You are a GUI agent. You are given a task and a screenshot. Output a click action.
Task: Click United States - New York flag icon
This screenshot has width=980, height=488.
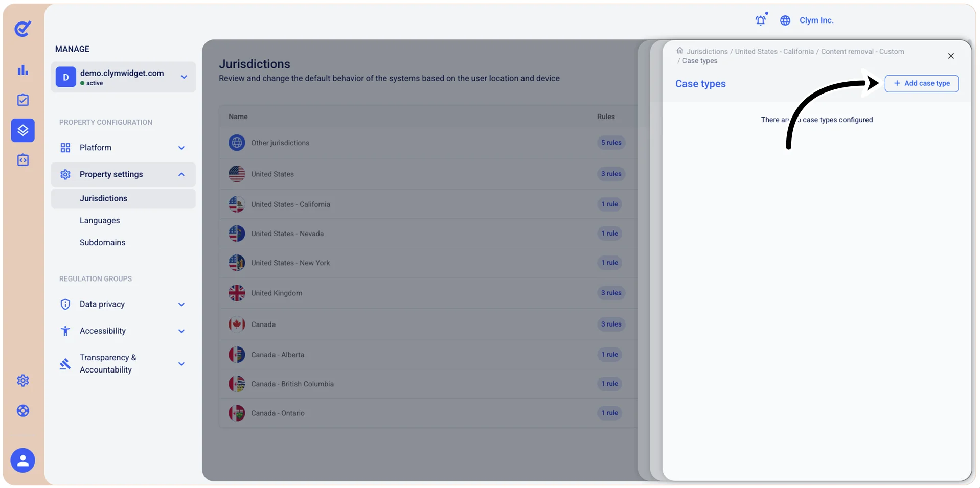pyautogui.click(x=237, y=263)
